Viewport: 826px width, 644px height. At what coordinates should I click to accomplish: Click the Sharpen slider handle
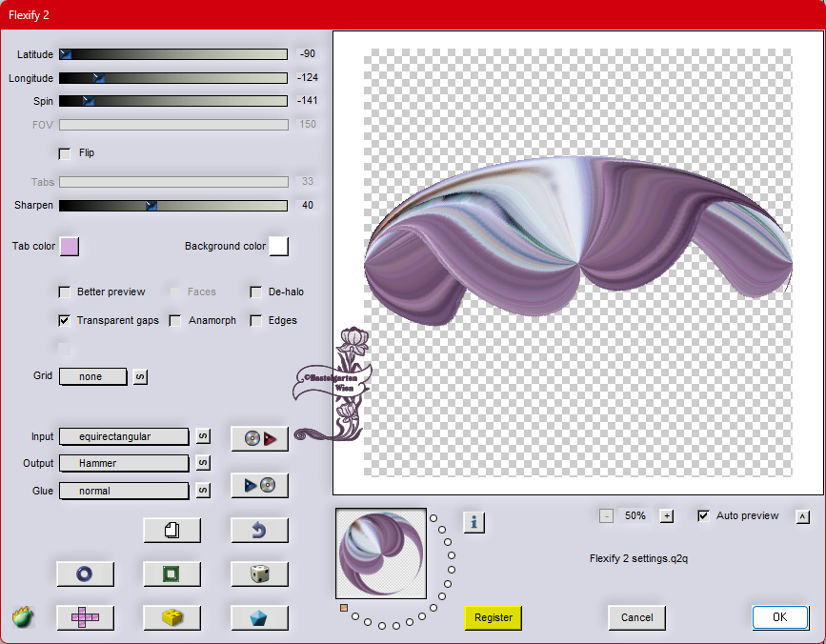151,205
